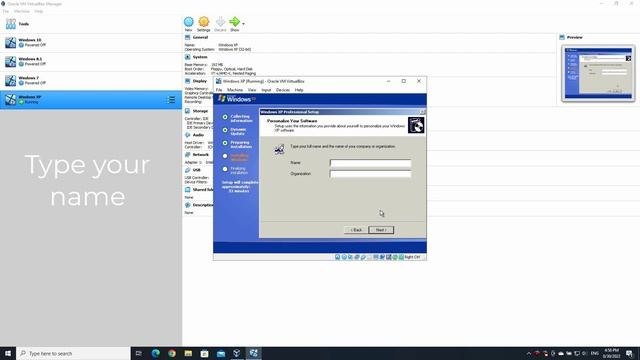The image size is (640, 360).
Task: Click the New machine toolbar icon
Action: pyautogui.click(x=189, y=22)
